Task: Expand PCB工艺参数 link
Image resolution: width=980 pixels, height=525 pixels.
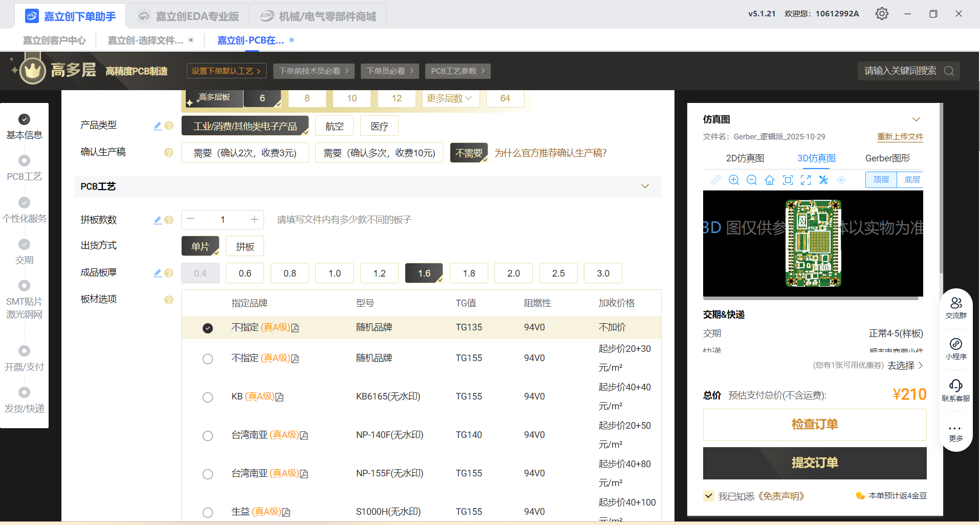Action: 458,71
